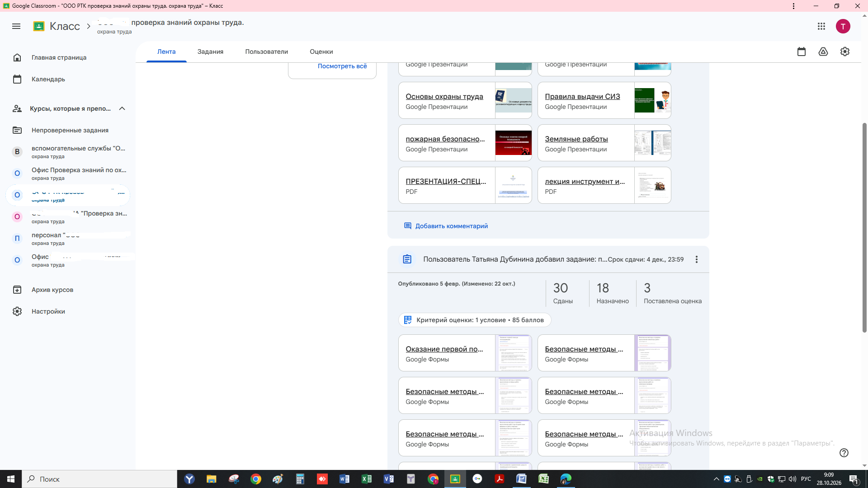Screen dimensions: 868x488
Task: Open Земляные работы presentation
Action: click(604, 143)
